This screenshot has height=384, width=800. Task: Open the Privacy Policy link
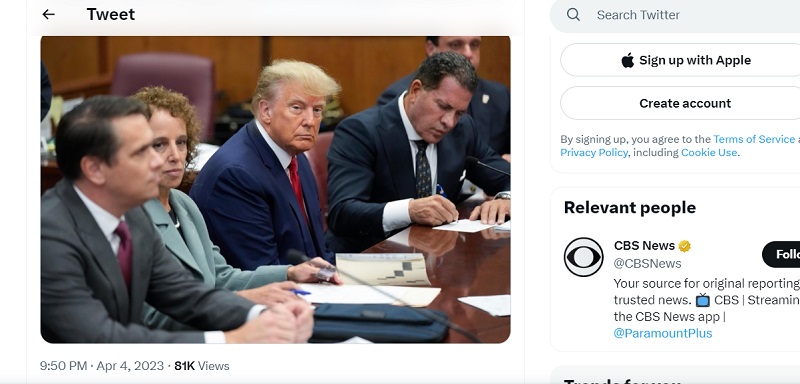594,152
